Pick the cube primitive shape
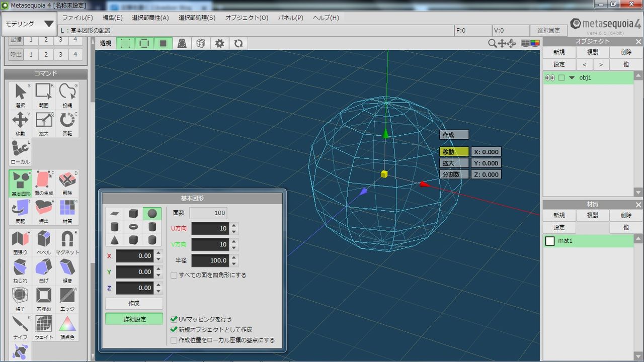Viewport: 644px width, 362px height. 133,214
